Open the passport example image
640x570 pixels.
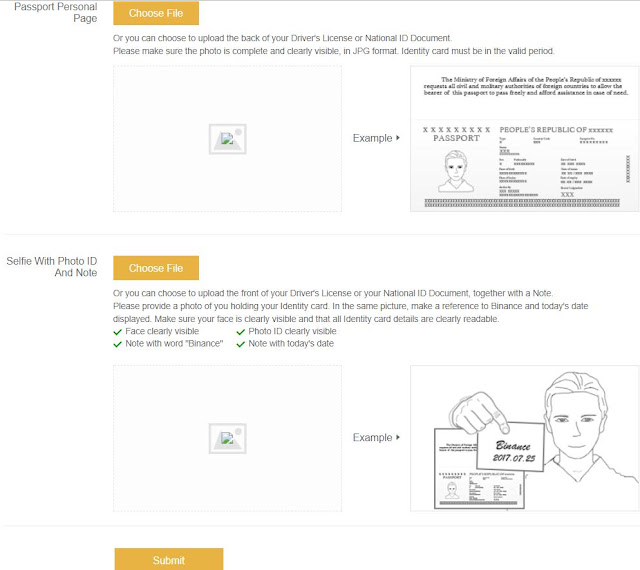tap(525, 139)
